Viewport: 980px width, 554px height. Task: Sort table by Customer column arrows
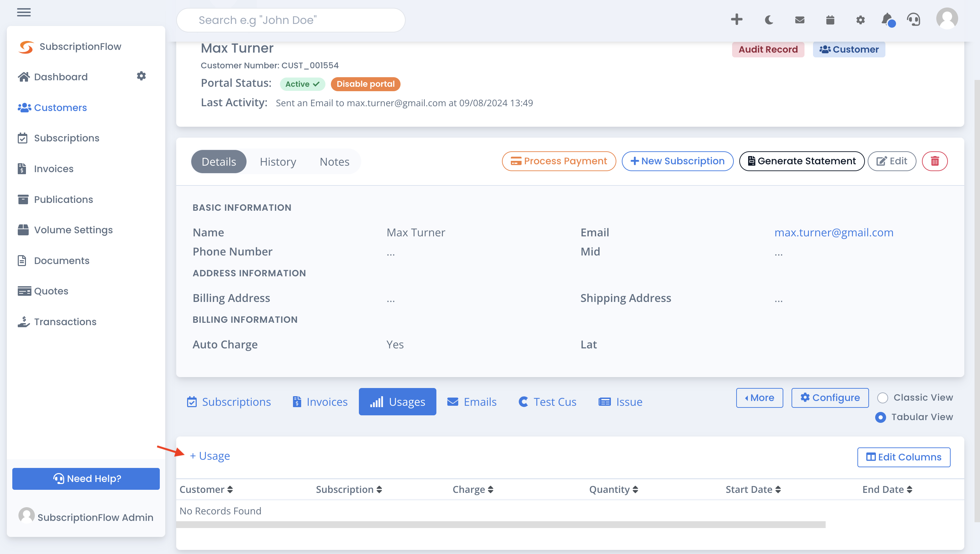pos(230,489)
